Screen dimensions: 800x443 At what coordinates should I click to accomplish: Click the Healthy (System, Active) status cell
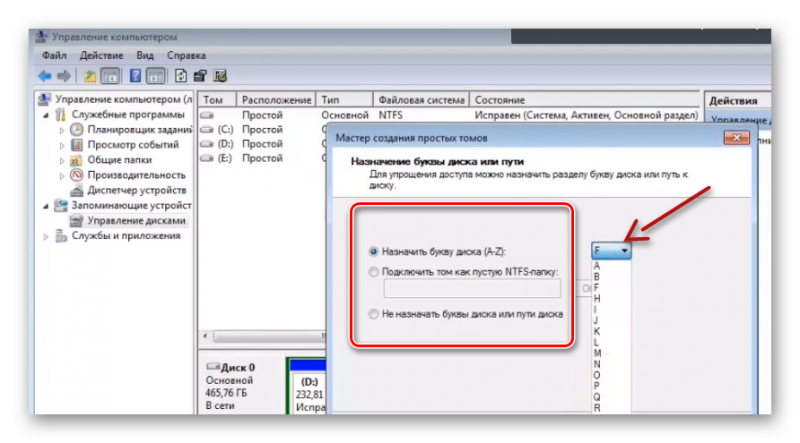(x=586, y=115)
